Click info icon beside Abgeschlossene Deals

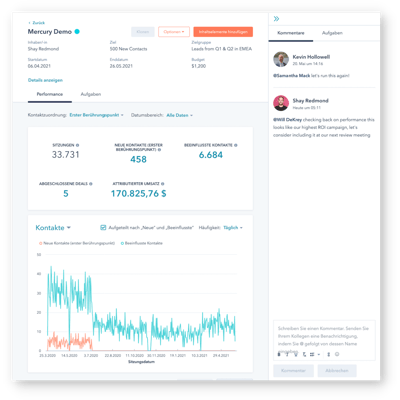[91, 184]
